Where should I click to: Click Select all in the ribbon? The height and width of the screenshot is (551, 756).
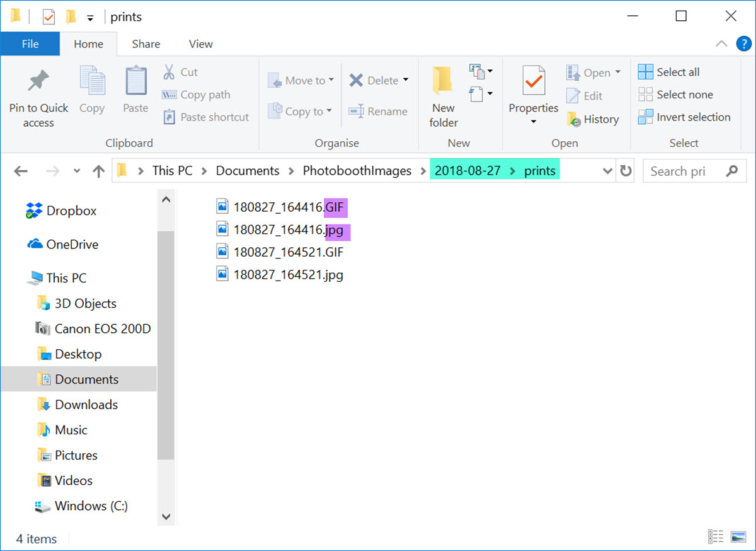[669, 72]
